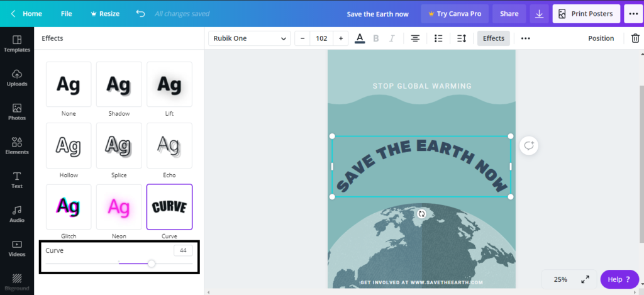Apply the Shadow text effect
Image resolution: width=644 pixels, height=295 pixels.
[x=119, y=84]
